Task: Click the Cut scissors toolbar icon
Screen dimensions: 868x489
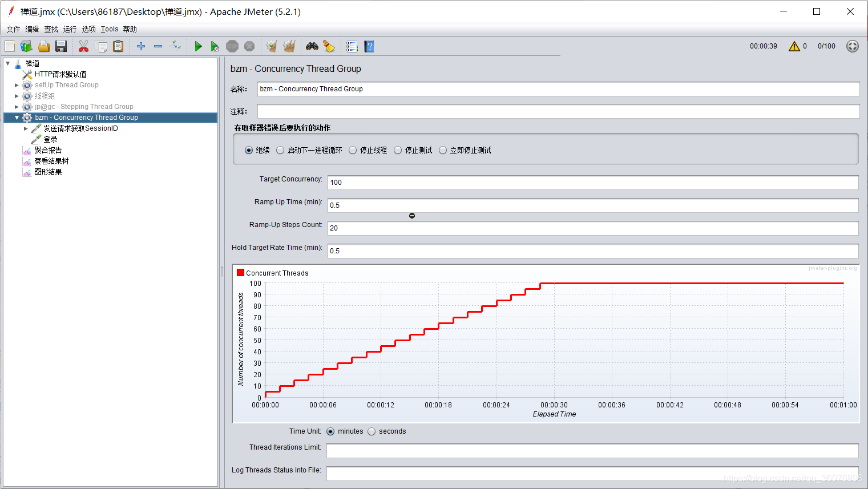Action: (x=83, y=47)
